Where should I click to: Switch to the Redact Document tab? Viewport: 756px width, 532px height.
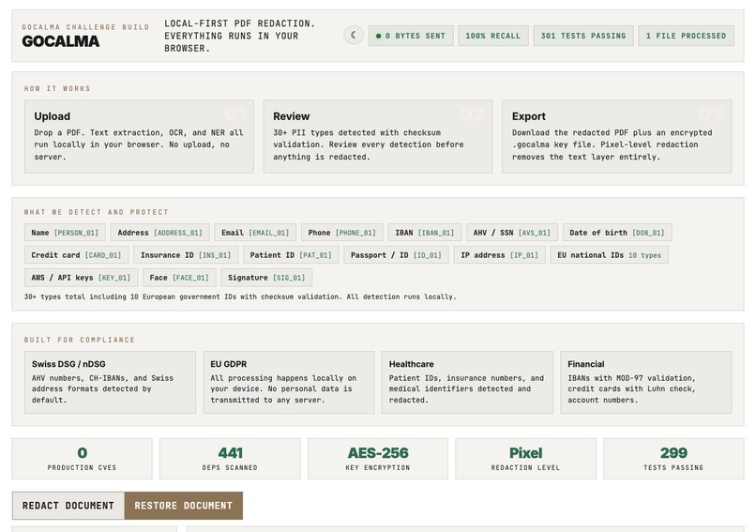(68, 506)
